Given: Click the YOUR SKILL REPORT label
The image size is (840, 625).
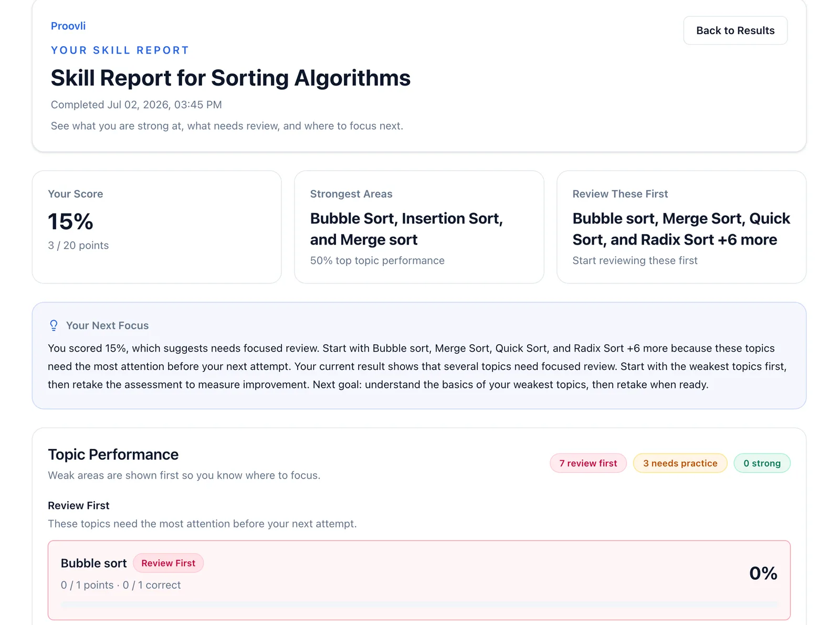Looking at the screenshot, I should pos(120,50).
